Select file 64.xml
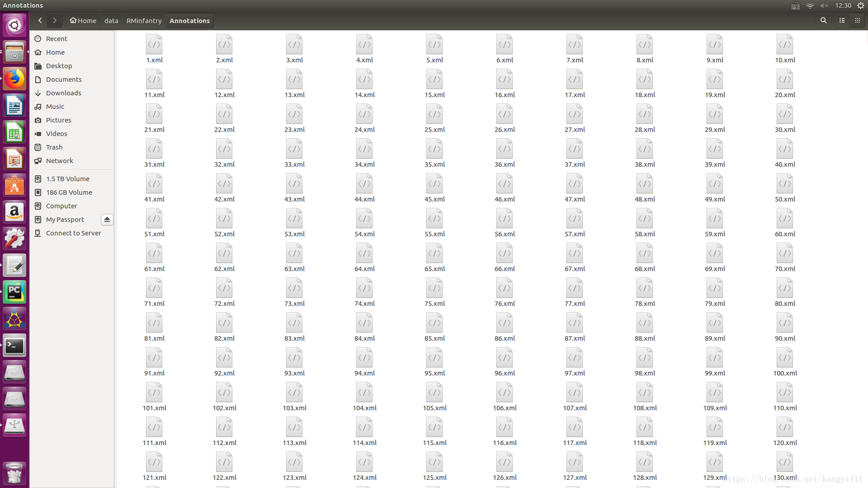868x488 pixels. (364, 258)
